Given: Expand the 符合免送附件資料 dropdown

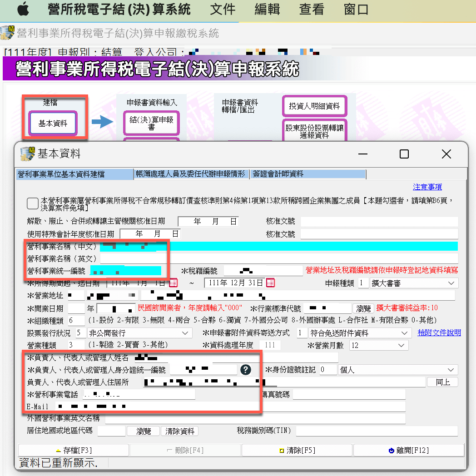Looking at the screenshot, I should [404, 333].
